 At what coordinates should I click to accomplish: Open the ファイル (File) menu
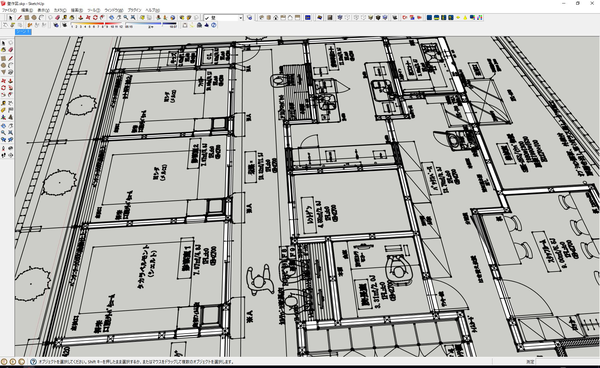point(9,10)
